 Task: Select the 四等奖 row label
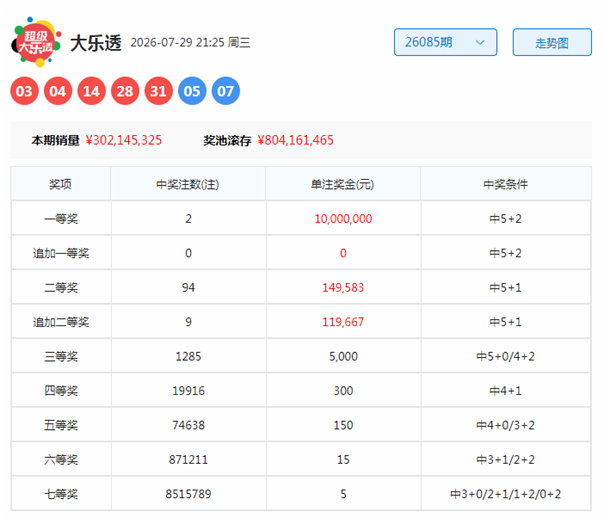(61, 391)
